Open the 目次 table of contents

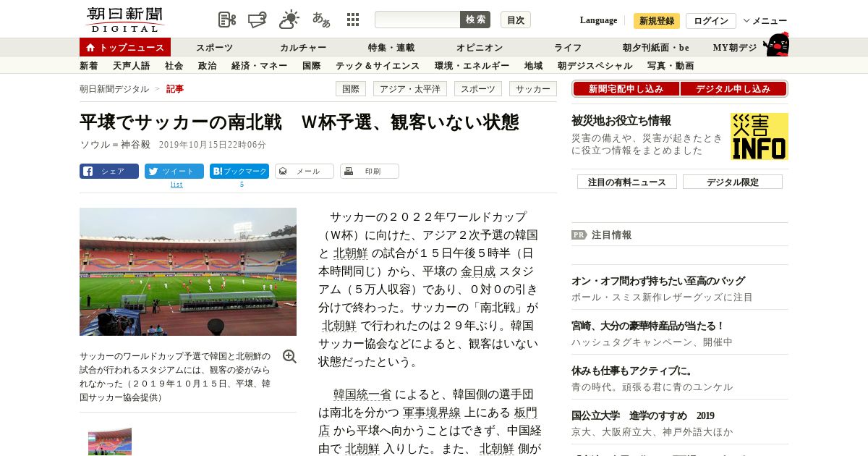[516, 20]
